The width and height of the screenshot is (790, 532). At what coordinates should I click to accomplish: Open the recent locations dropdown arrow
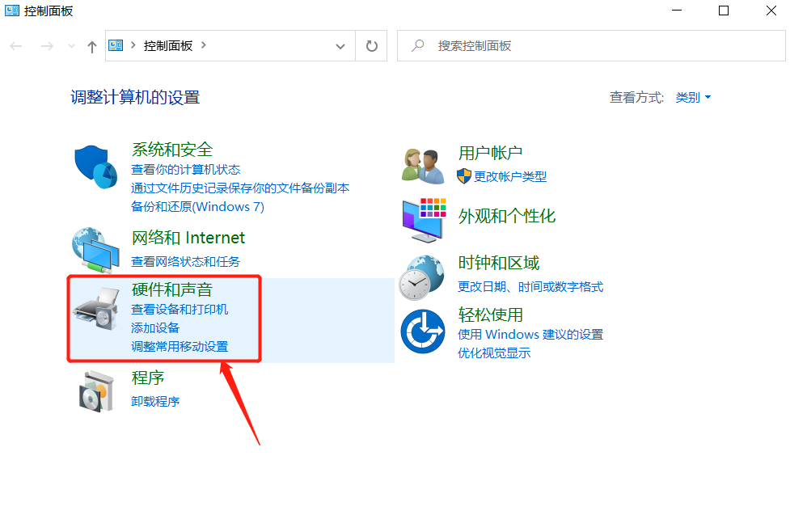point(71,46)
